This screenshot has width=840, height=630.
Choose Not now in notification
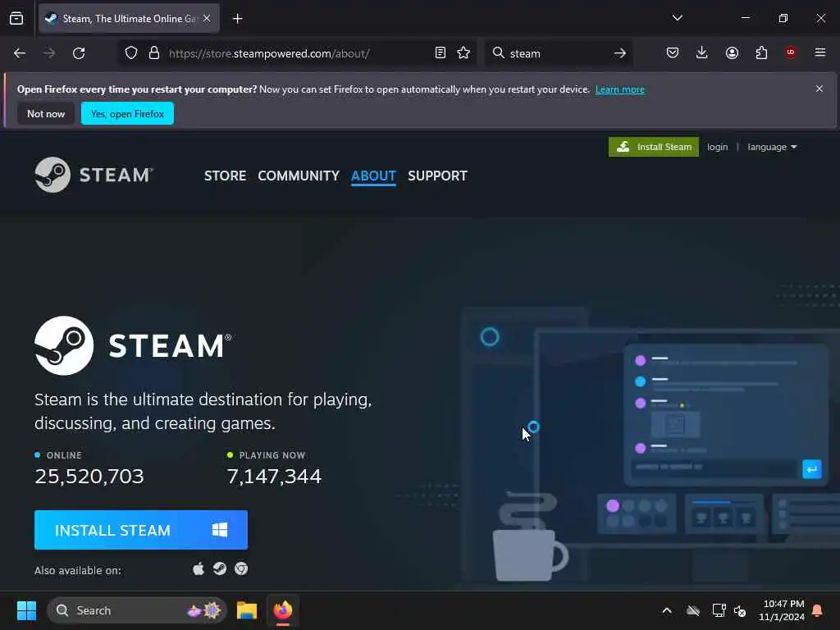pyautogui.click(x=46, y=113)
